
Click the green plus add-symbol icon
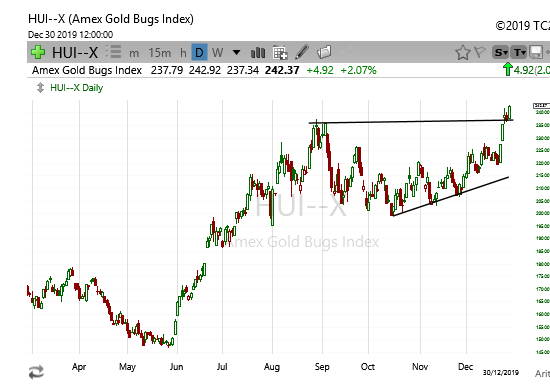(x=38, y=52)
